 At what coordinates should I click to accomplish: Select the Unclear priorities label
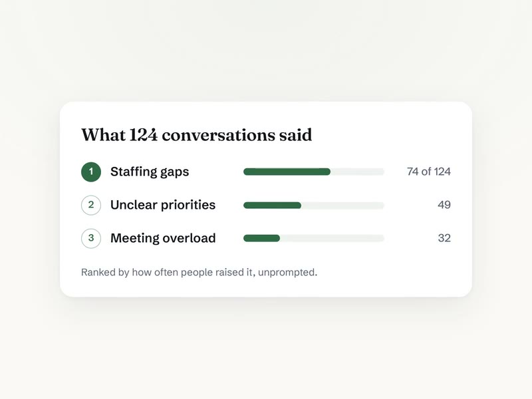coord(163,205)
